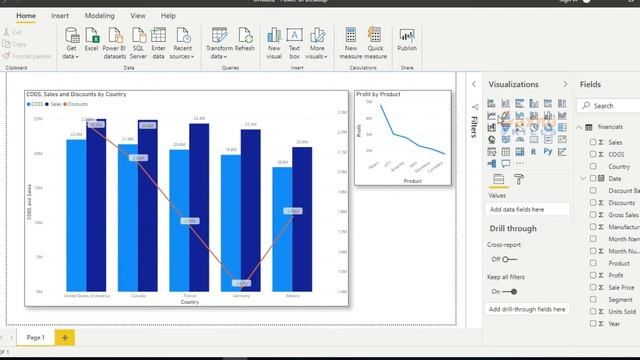Select the Pie chart visual
This screenshot has width=640, height=360.
click(534, 127)
